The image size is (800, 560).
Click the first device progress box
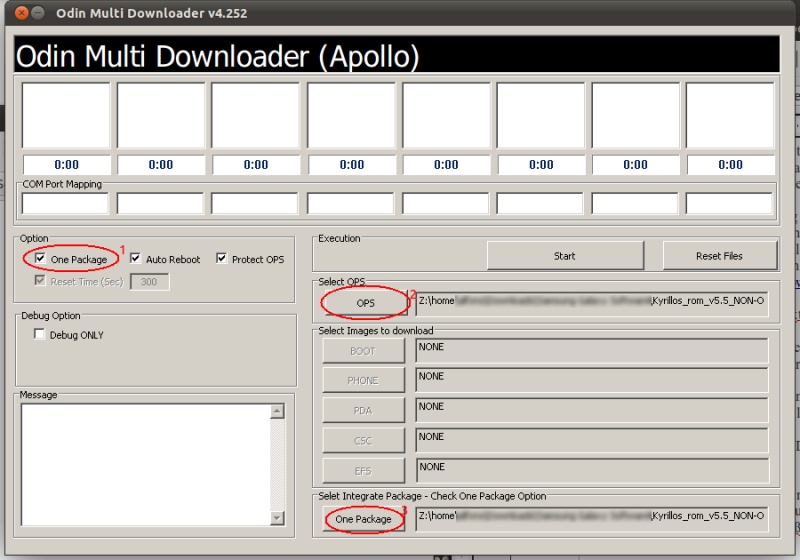tap(66, 116)
